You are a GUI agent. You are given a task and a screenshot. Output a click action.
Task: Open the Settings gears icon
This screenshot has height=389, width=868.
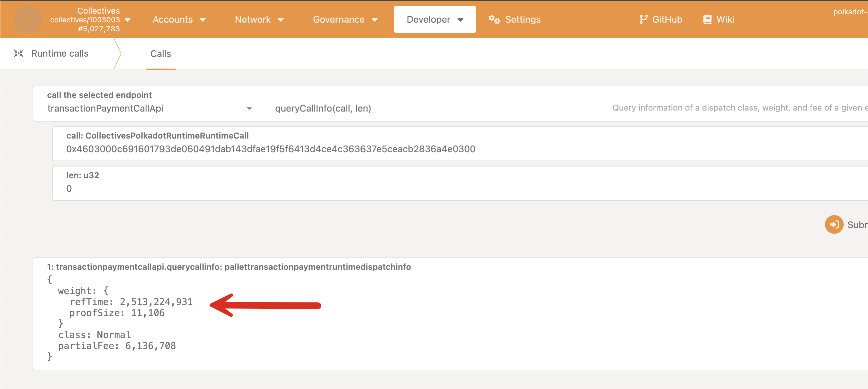[x=494, y=19]
